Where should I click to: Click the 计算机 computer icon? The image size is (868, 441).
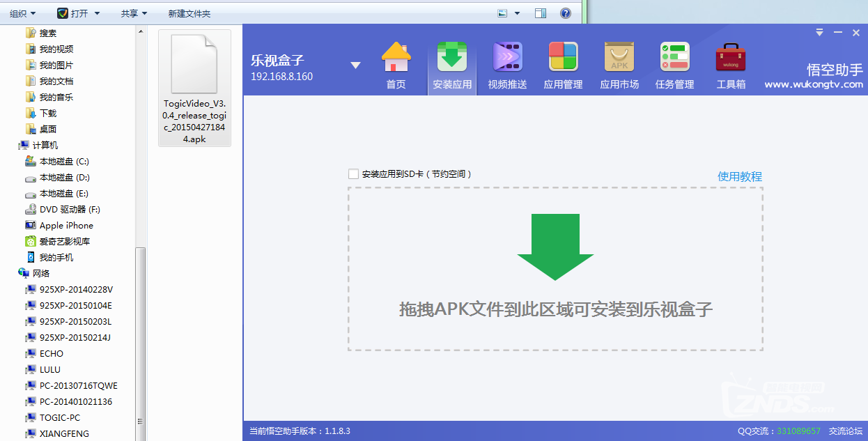pos(24,145)
